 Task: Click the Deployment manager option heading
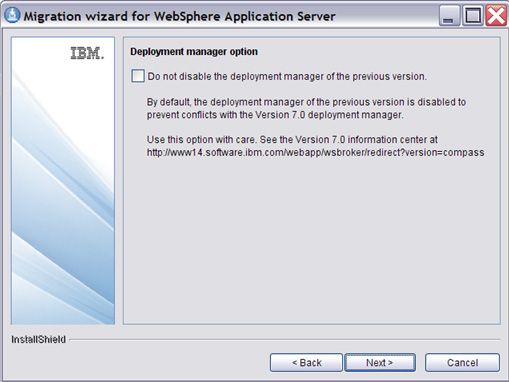(x=194, y=52)
